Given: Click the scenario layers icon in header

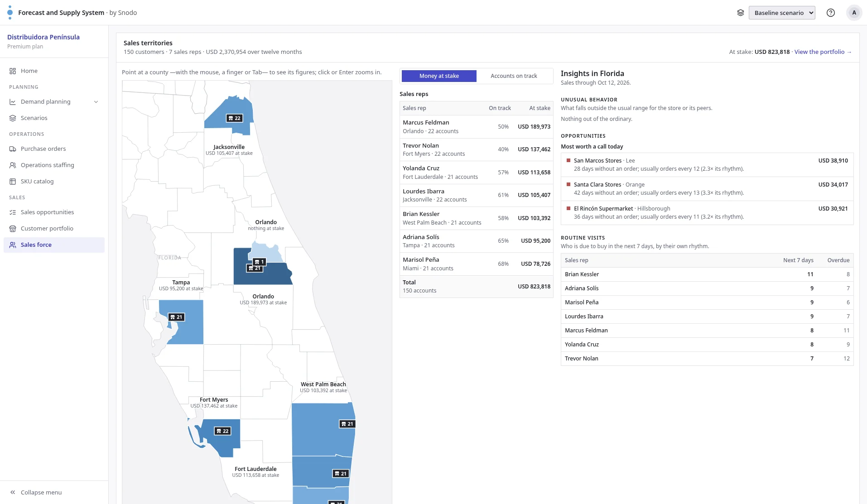Looking at the screenshot, I should 741,13.
